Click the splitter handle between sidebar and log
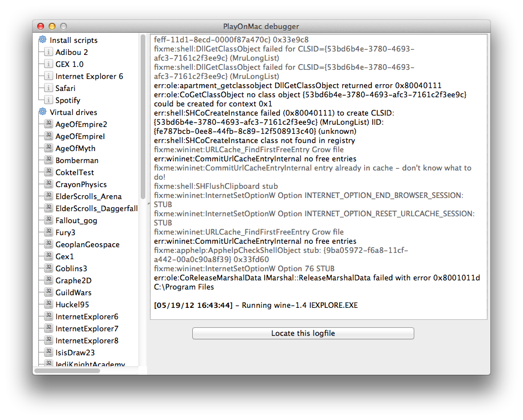The image size is (523, 420). point(148,201)
